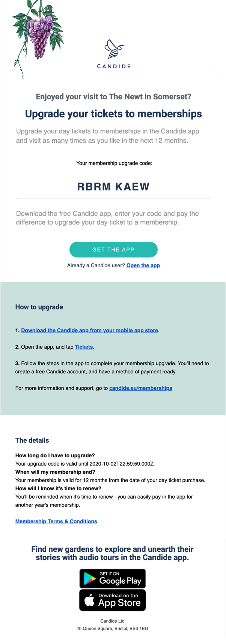This screenshot has width=226, height=644.
Task: Click the "How to upgrade" heading
Action: (x=39, y=307)
